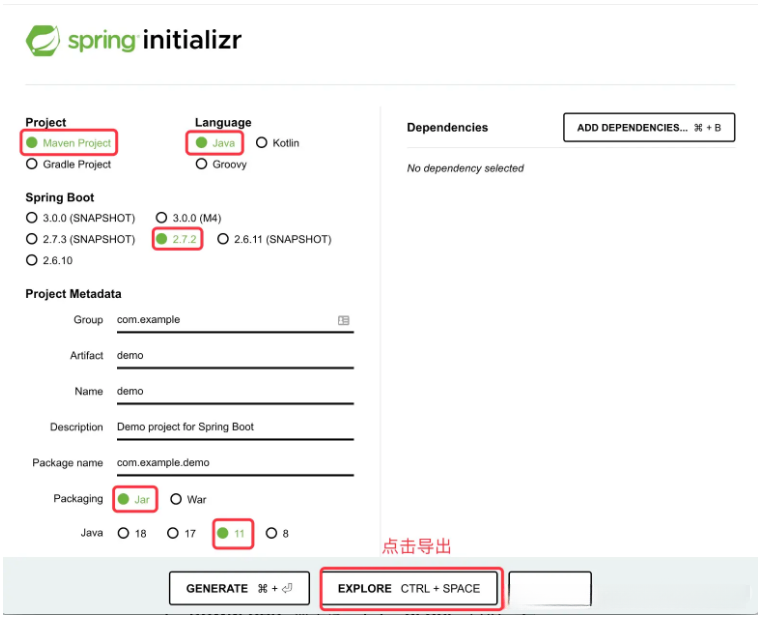The height and width of the screenshot is (617, 759).
Task: Pick Java version 11
Action: (x=223, y=533)
